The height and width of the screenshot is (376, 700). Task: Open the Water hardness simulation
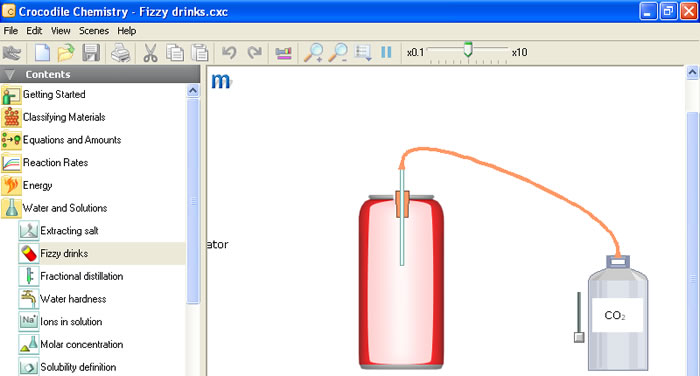point(73,299)
